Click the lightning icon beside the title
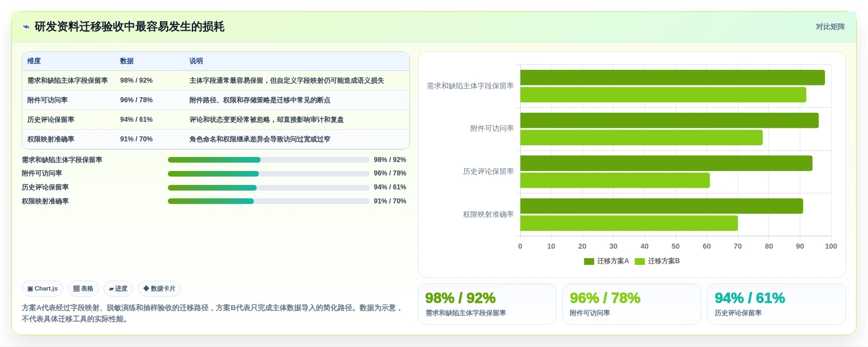 pyautogui.click(x=26, y=27)
